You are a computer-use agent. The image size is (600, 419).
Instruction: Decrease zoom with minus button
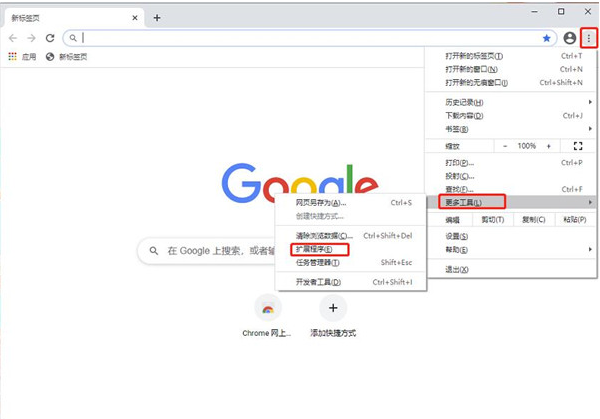pos(505,146)
